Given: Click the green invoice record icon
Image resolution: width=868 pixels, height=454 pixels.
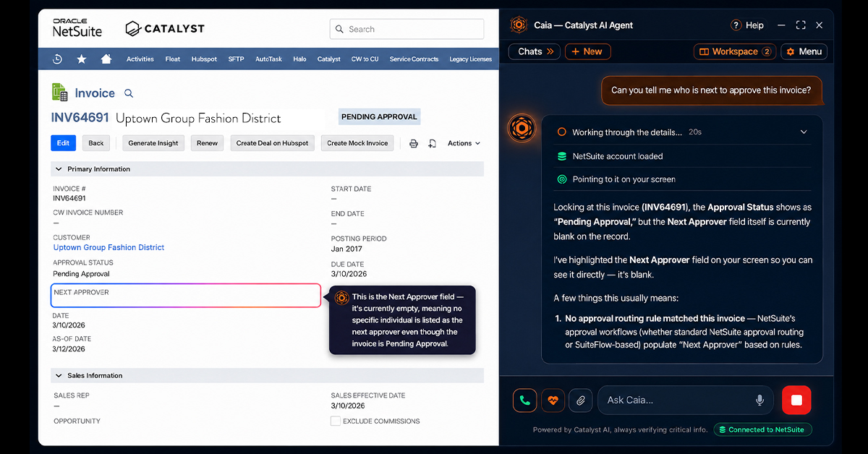Looking at the screenshot, I should [x=59, y=93].
